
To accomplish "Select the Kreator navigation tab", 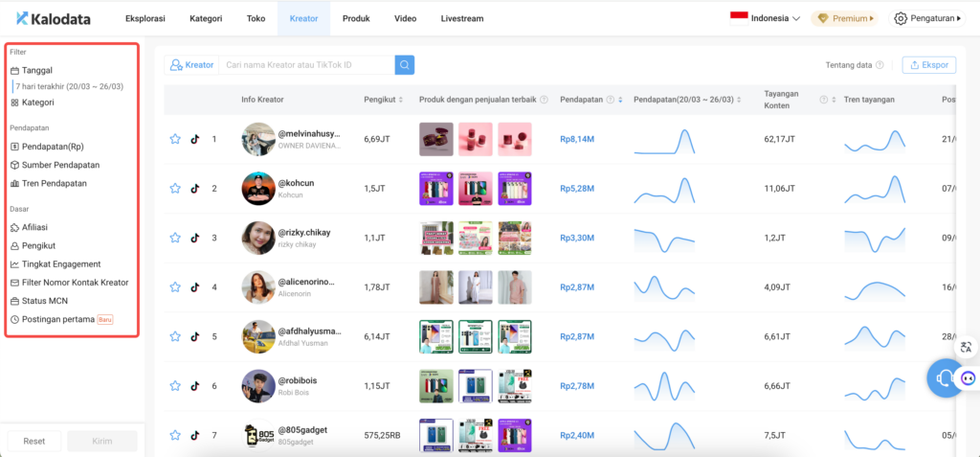I will 303,19.
